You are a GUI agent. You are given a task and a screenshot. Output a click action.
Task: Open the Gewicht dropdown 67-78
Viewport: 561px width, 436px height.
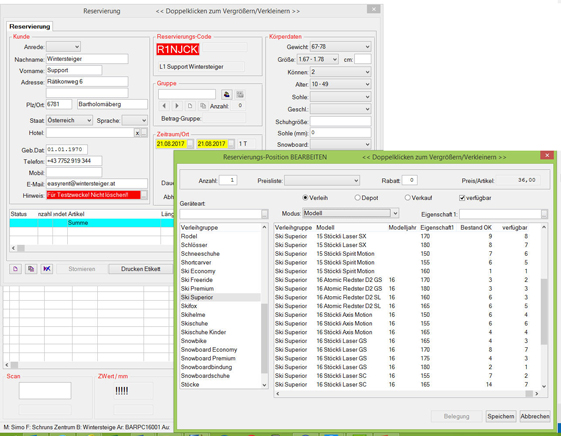[340, 47]
